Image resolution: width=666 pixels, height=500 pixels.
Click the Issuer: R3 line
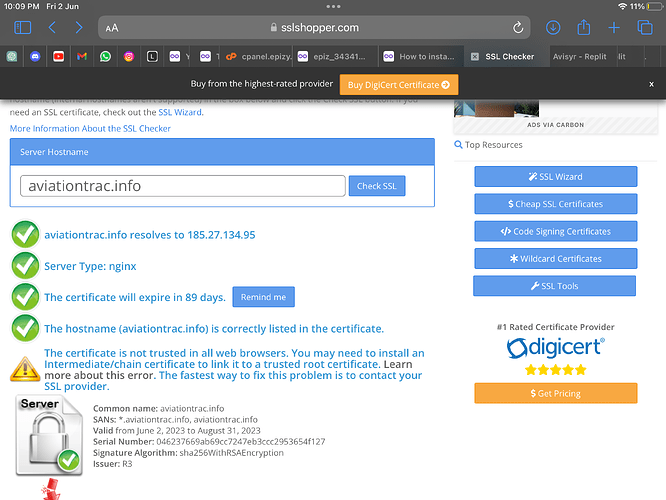tap(113, 464)
